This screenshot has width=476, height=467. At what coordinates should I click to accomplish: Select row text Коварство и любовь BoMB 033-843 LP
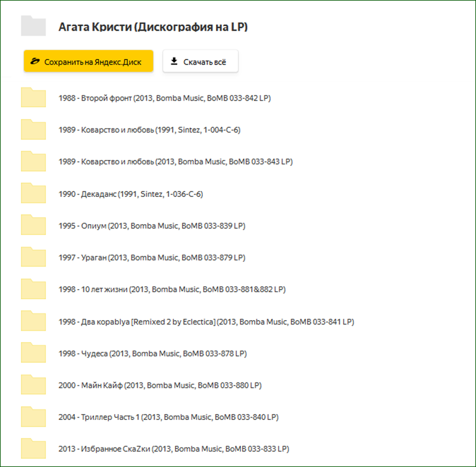click(x=176, y=162)
